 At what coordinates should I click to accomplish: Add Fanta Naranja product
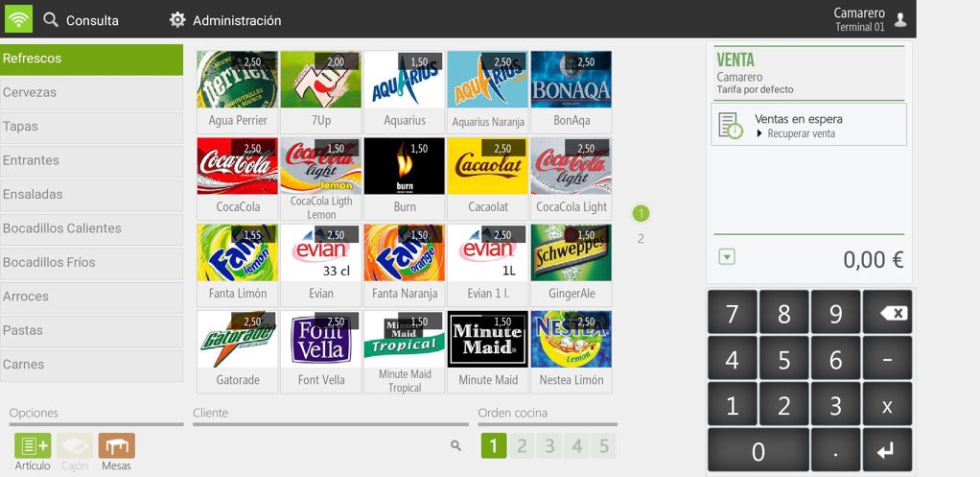click(405, 265)
